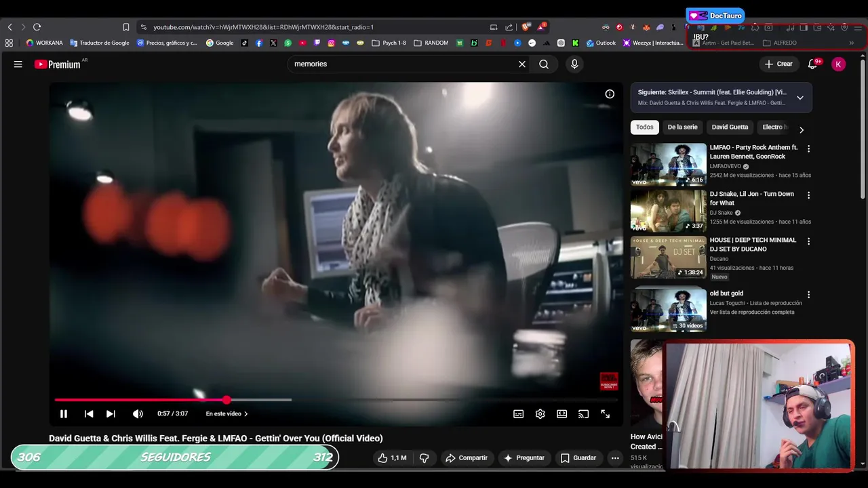
Task: Bookmark this page icon
Action: tap(126, 27)
